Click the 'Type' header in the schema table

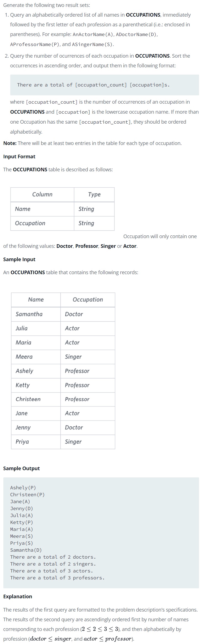point(94,195)
